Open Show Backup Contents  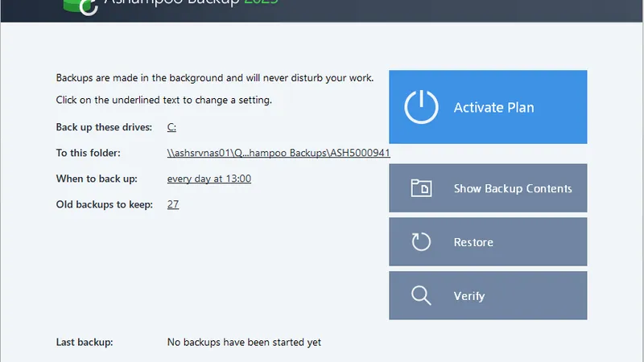pos(488,188)
